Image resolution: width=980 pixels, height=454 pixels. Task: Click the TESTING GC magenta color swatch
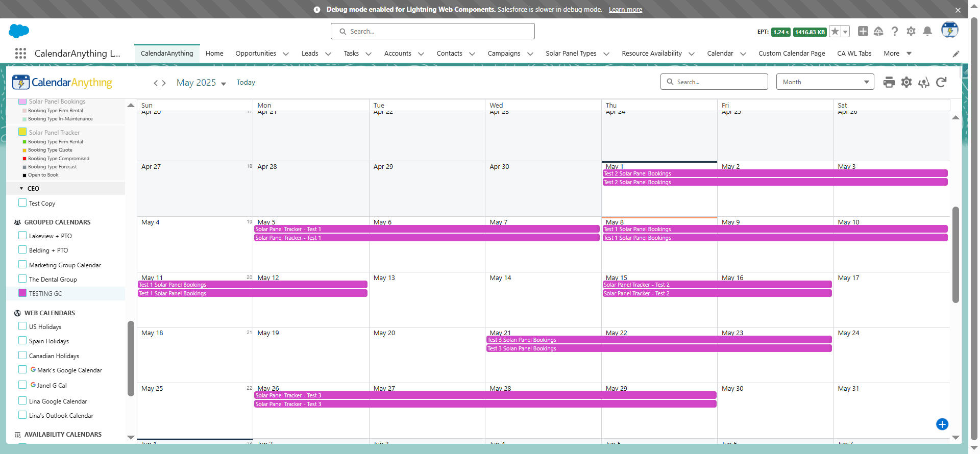point(22,293)
